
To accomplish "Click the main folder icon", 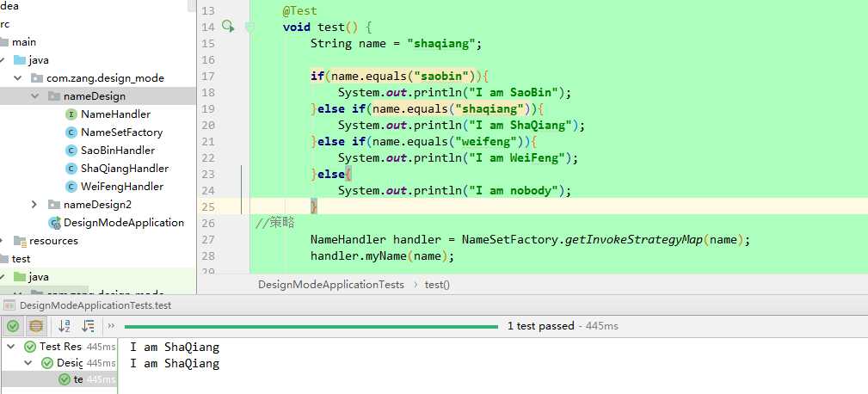I will [4, 42].
